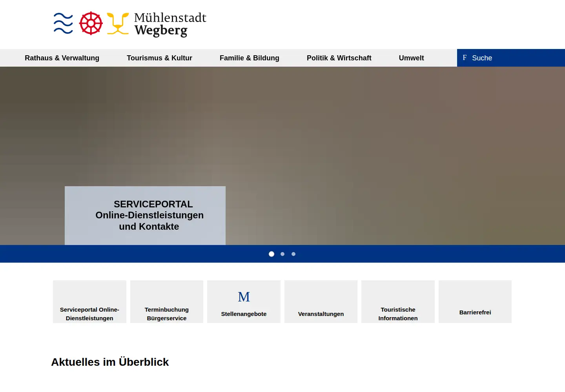The image size is (565, 392).
Task: Click the Aktuelles im Überblick heading
Action: point(110,362)
